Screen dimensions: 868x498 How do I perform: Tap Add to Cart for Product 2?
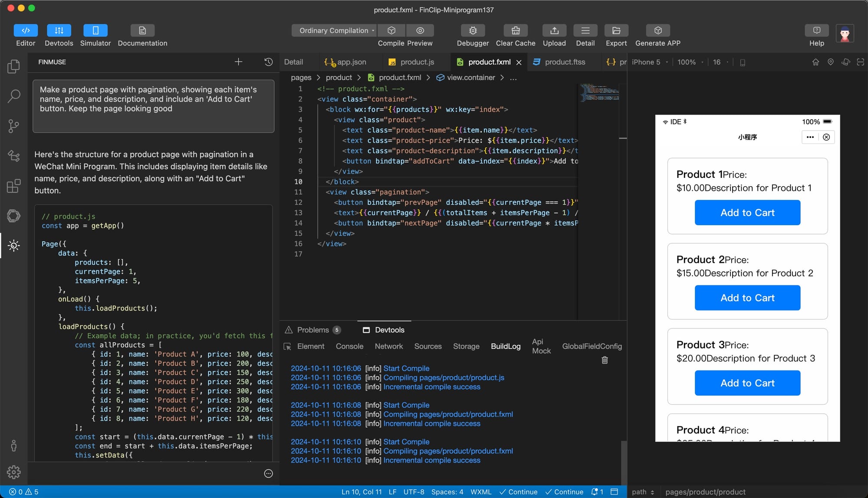pos(747,298)
